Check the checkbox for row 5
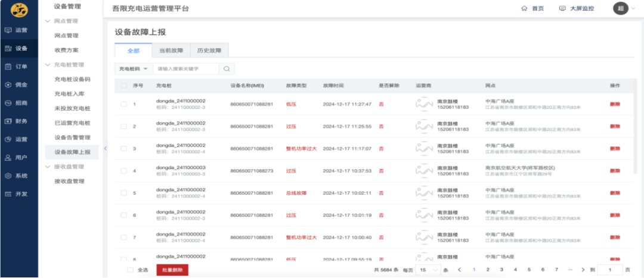644x278 pixels. tap(123, 193)
